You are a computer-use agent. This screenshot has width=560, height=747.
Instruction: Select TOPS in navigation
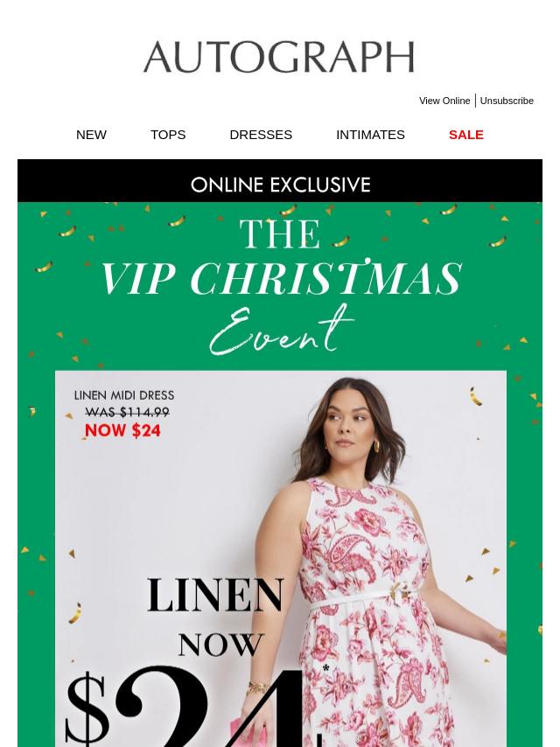(168, 135)
